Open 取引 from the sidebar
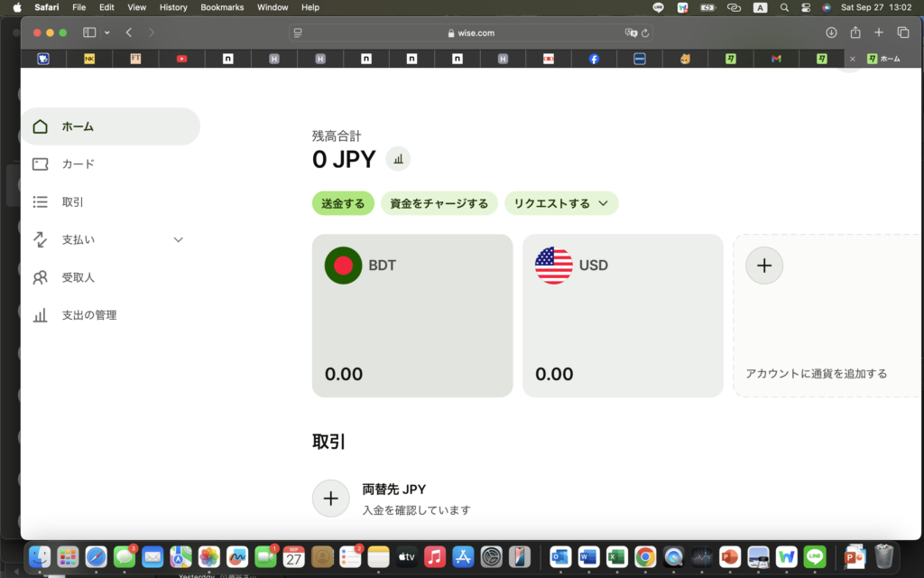The image size is (924, 578). [x=72, y=201]
